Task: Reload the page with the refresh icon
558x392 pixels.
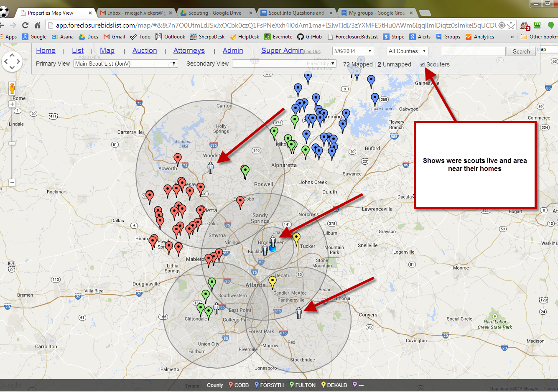Action: pyautogui.click(x=25, y=25)
